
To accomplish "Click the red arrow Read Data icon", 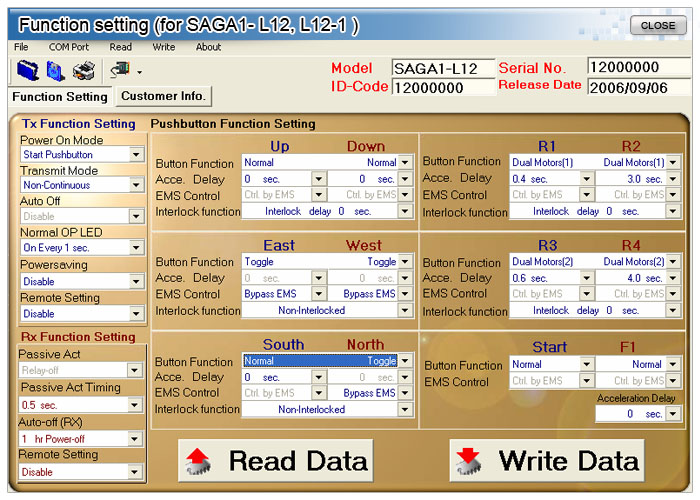I will [x=196, y=461].
